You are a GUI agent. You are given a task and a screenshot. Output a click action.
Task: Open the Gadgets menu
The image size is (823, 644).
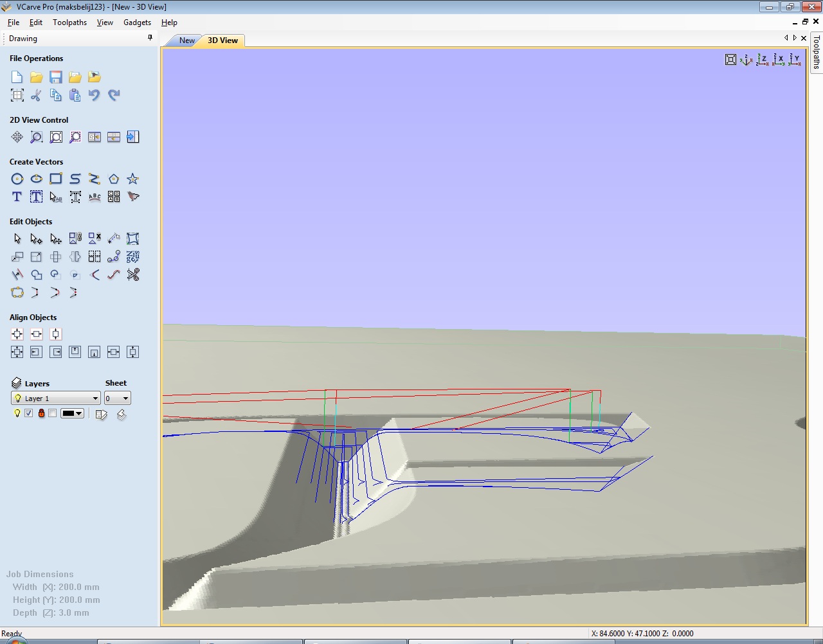pos(137,22)
